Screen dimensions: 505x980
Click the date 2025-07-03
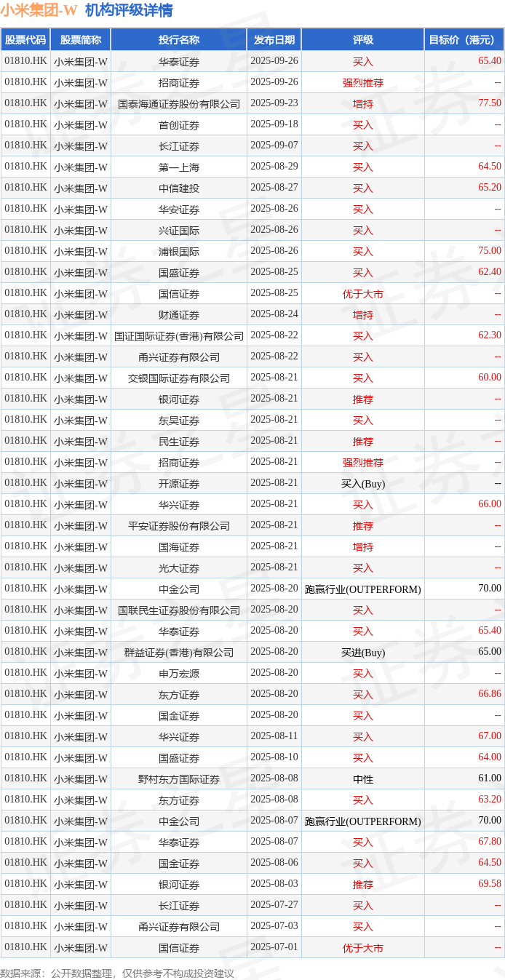pyautogui.click(x=274, y=926)
